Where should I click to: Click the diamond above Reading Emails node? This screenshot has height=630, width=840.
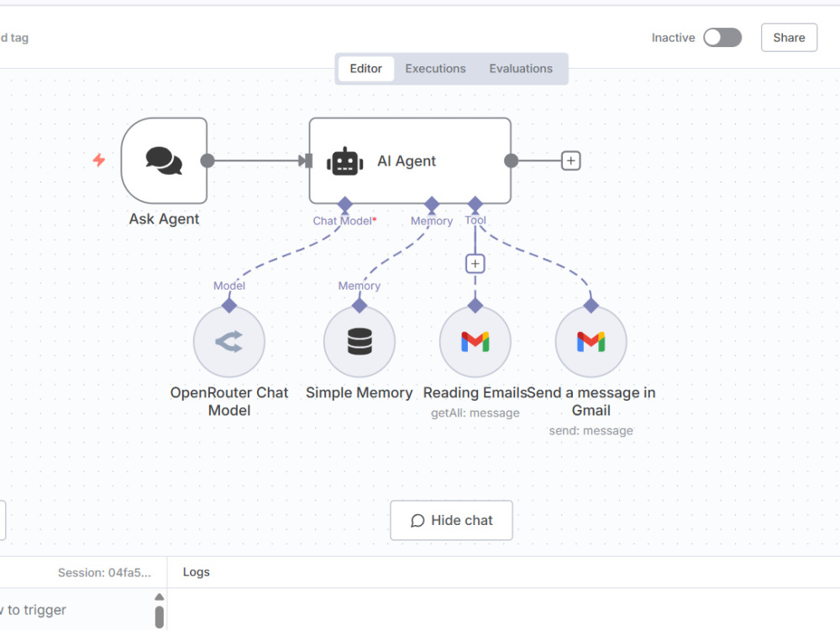pyautogui.click(x=475, y=306)
